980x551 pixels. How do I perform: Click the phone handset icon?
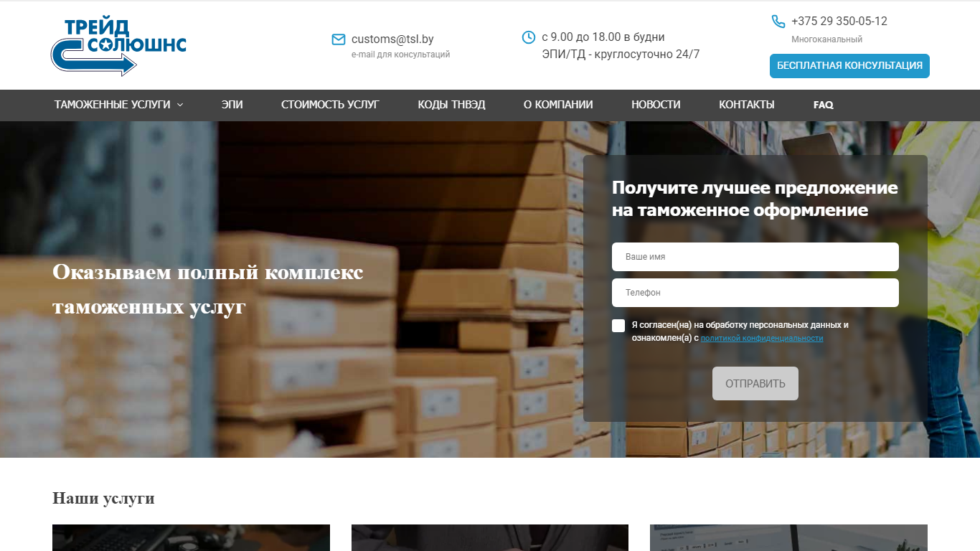[778, 22]
